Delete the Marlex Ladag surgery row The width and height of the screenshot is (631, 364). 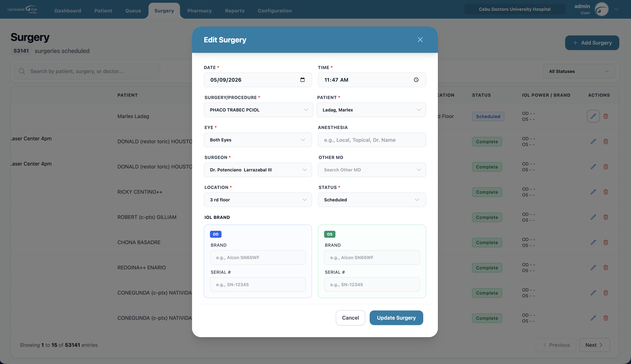(606, 116)
